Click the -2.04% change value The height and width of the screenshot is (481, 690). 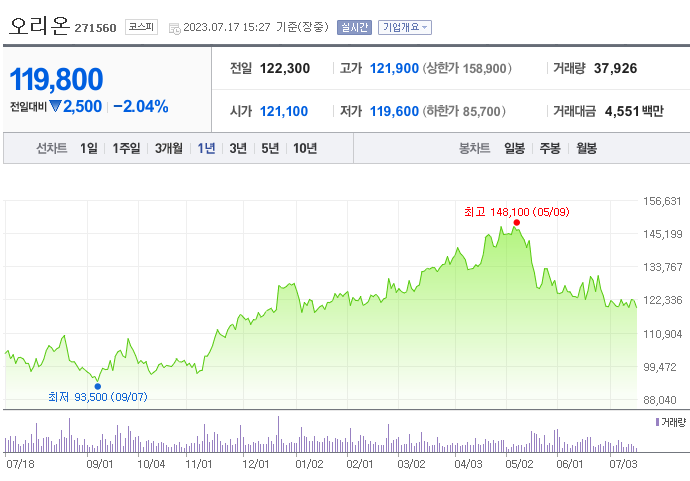(x=140, y=106)
